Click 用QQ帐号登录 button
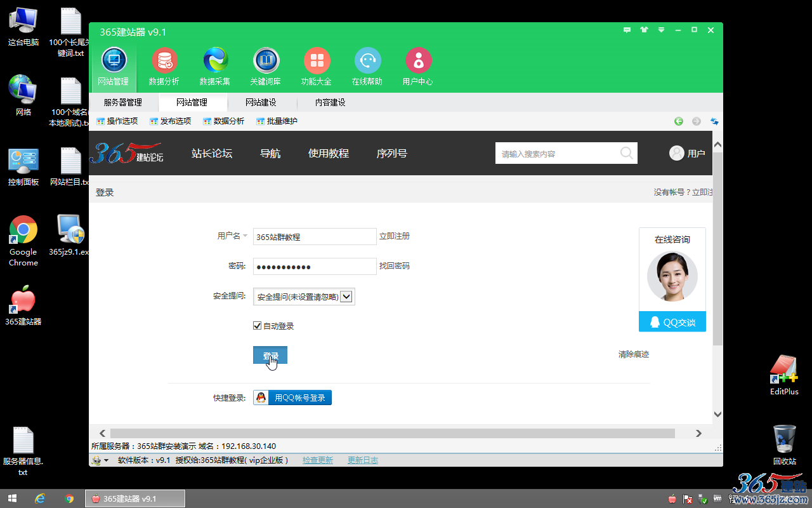The width and height of the screenshot is (812, 508). point(292,398)
